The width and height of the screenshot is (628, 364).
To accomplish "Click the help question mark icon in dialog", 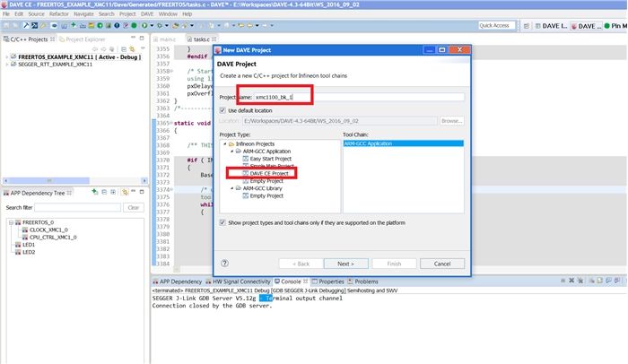I will (x=224, y=264).
